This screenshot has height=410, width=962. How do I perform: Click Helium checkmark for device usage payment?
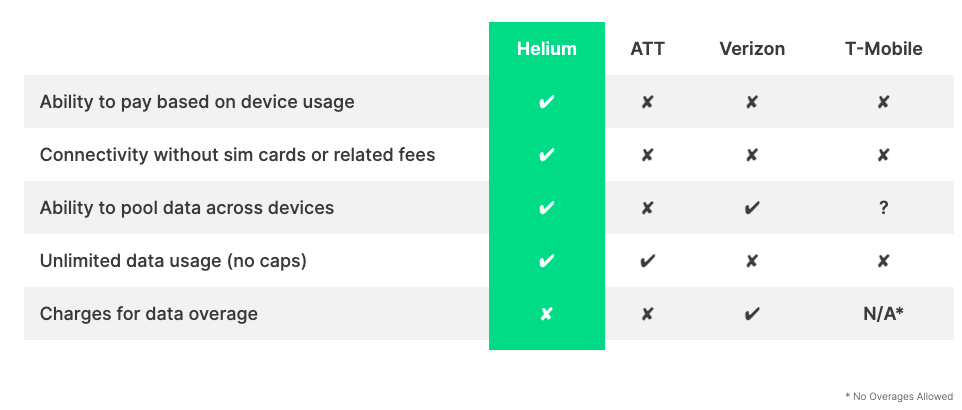coord(546,102)
